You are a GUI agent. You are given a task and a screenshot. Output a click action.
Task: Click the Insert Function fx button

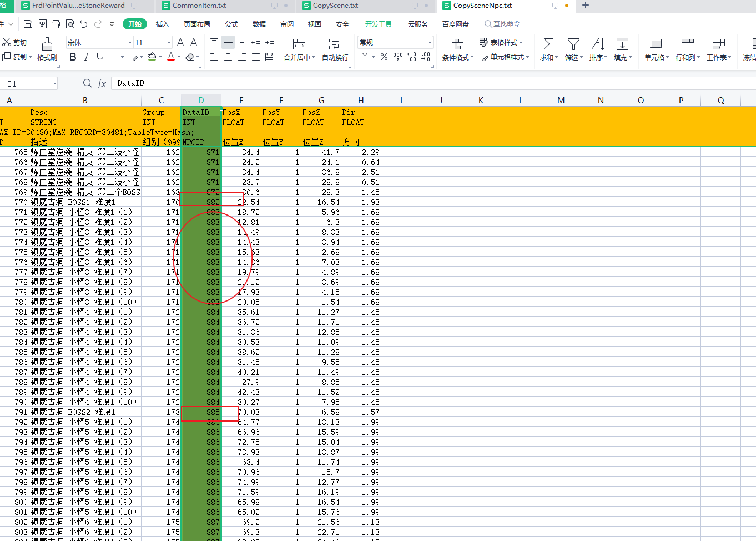tap(102, 83)
